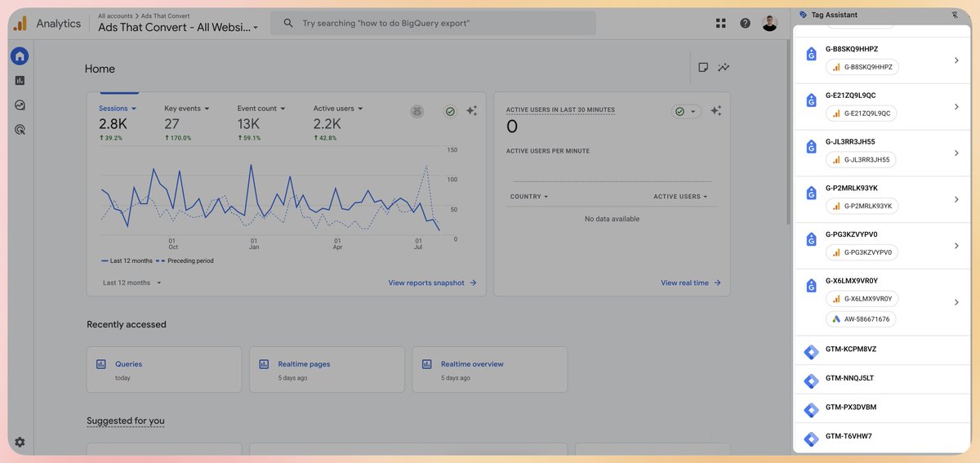Expand the G-X6LMX9VR0Y tag row

(x=956, y=302)
